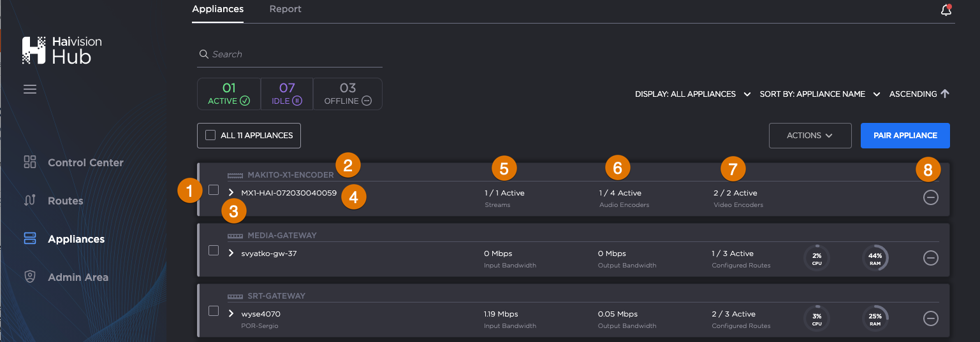
Task: Expand the svyatko-gw-37 appliance row
Action: [x=231, y=253]
